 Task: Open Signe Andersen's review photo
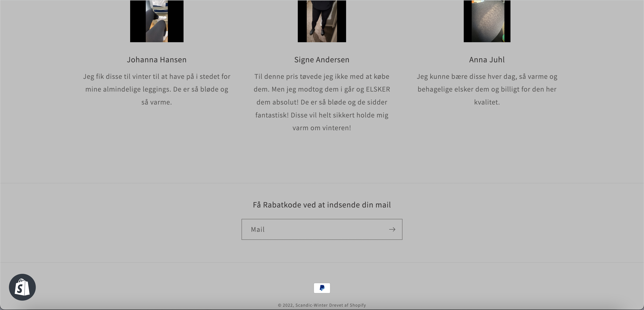pos(322,21)
